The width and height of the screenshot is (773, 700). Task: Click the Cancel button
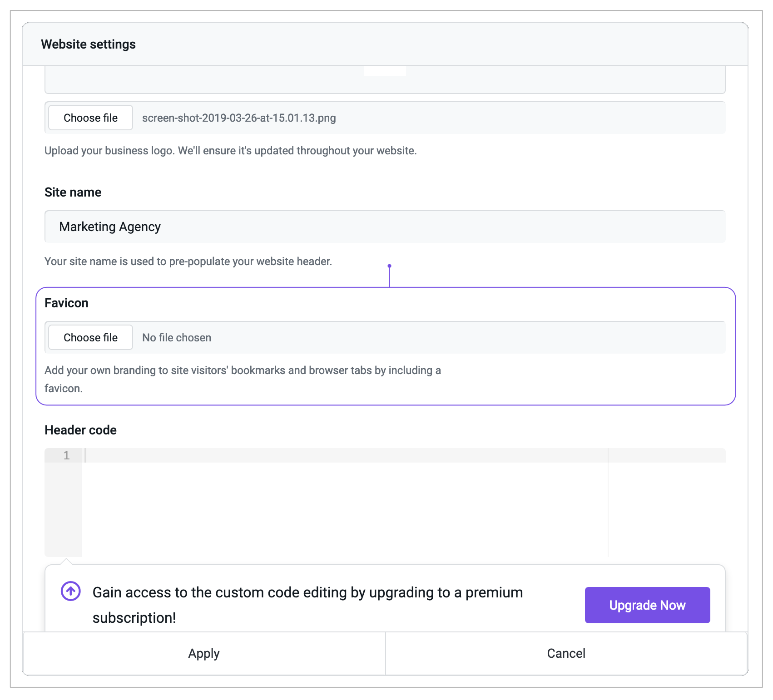[566, 653]
